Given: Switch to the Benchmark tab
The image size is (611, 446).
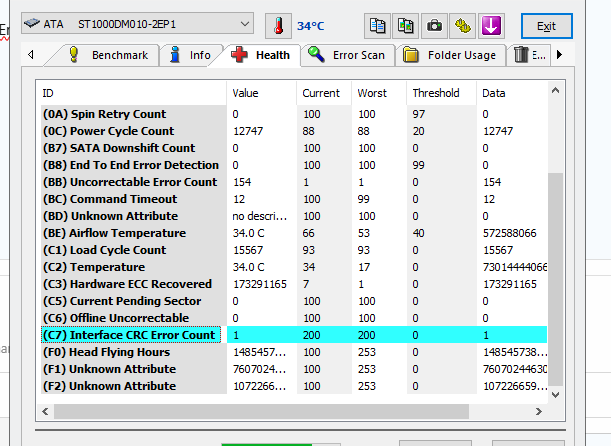Looking at the screenshot, I should (x=108, y=55).
